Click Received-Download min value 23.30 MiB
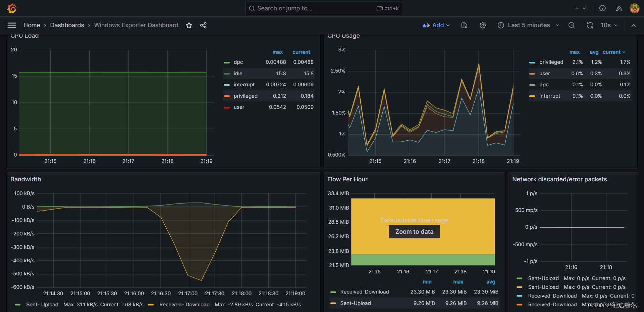The height and width of the screenshot is (312, 644). pyautogui.click(x=423, y=292)
